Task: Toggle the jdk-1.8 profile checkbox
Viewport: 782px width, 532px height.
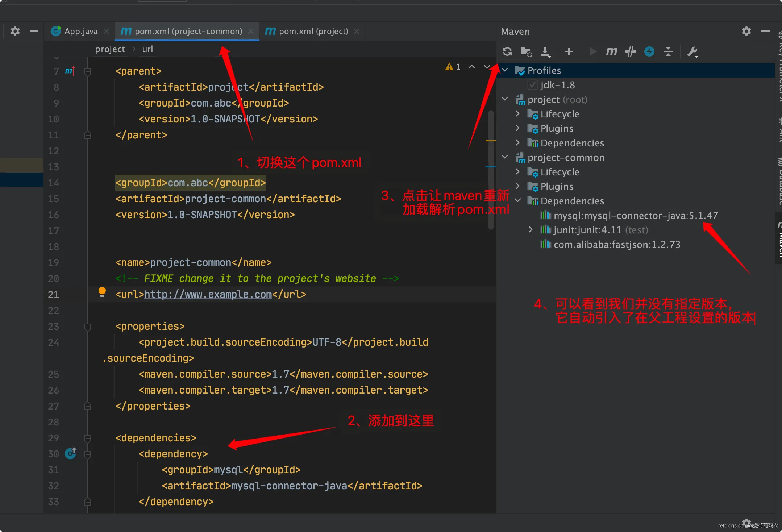Action: (x=532, y=85)
